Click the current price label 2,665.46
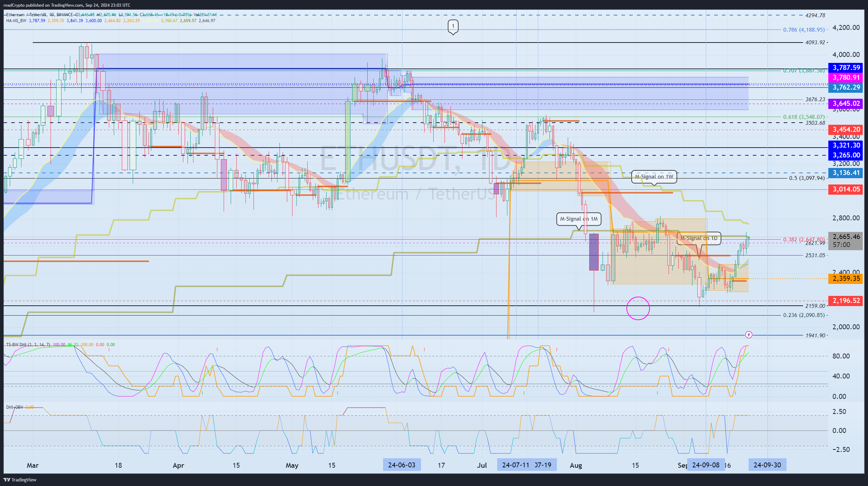 pyautogui.click(x=846, y=236)
